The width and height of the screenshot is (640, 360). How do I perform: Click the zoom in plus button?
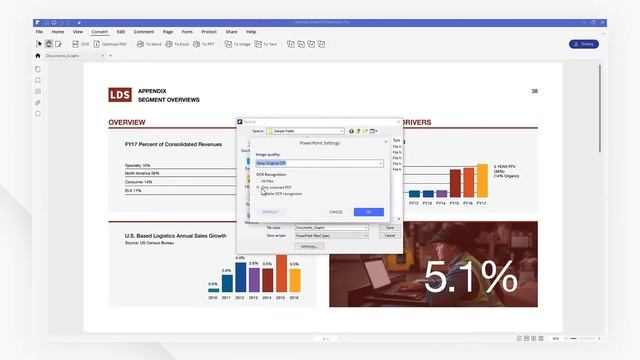pos(599,338)
